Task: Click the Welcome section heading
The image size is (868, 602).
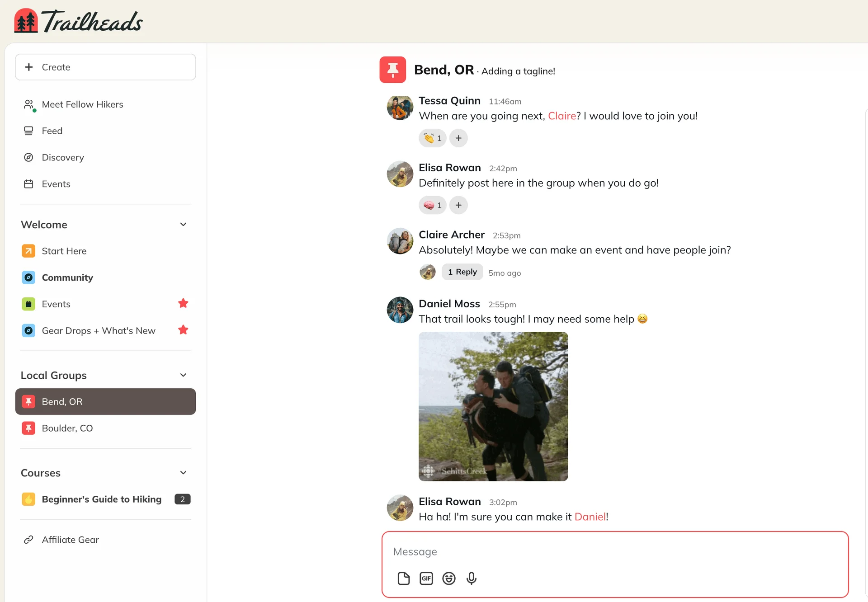Action: tap(44, 225)
